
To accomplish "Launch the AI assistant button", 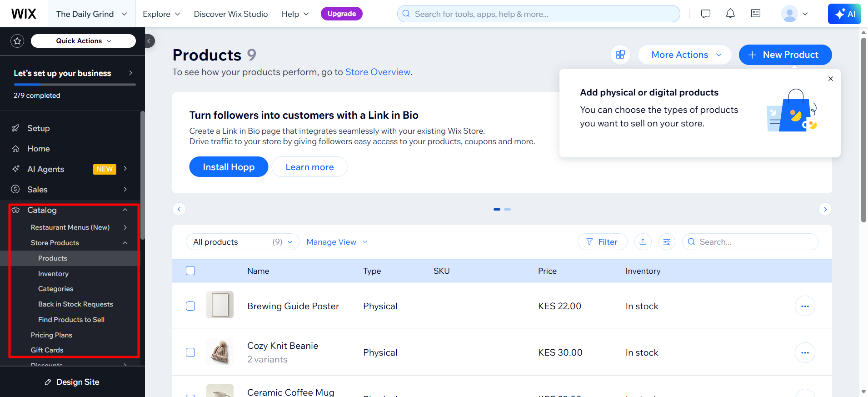I will point(844,14).
